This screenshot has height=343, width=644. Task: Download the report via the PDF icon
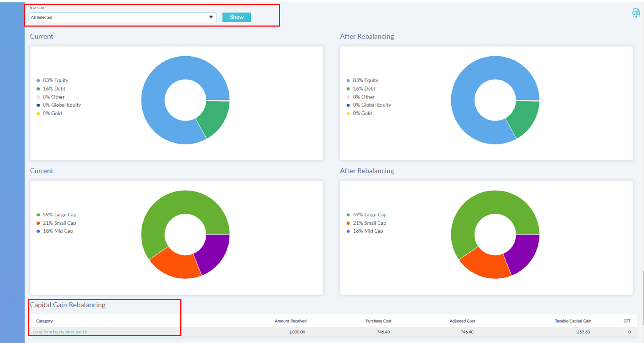coord(636,13)
